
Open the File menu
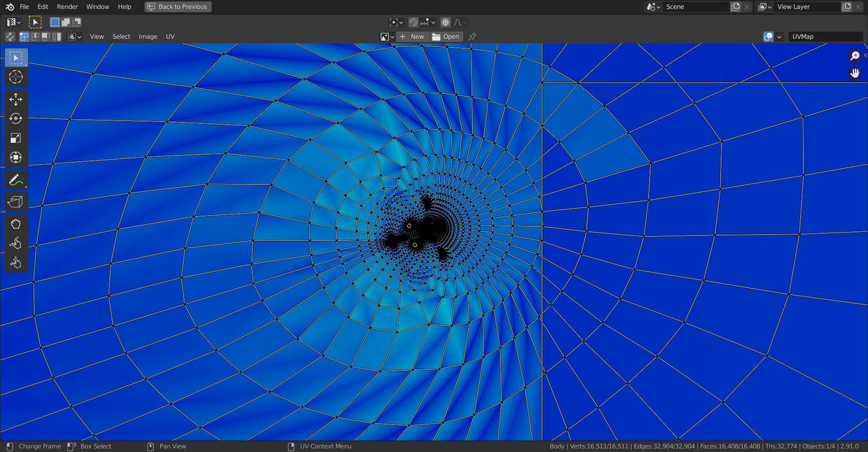tap(25, 7)
